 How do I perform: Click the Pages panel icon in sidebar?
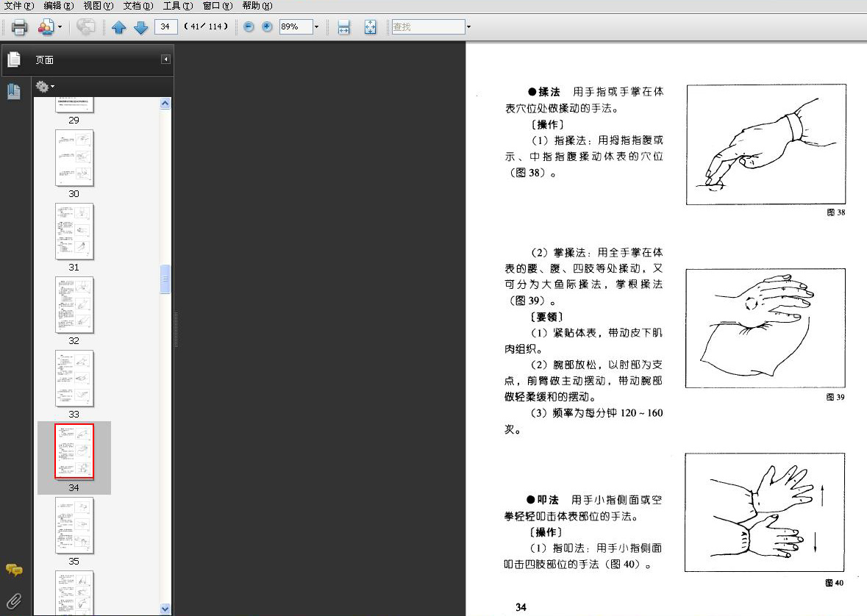click(15, 59)
